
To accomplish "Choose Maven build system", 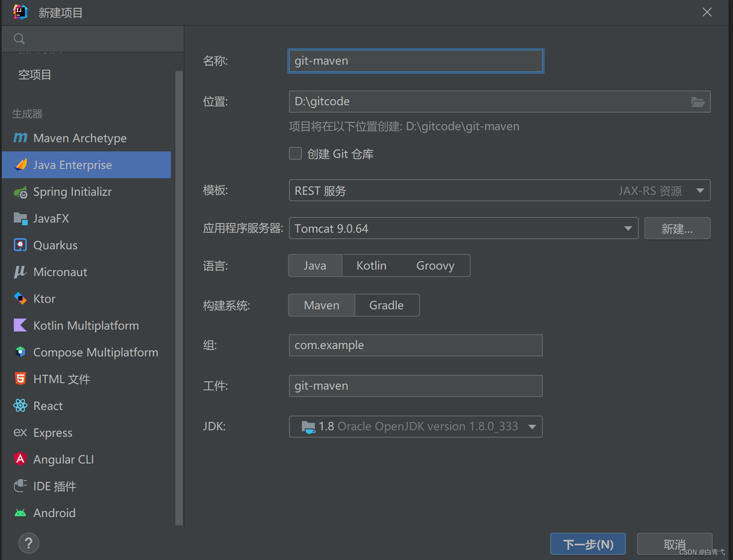I will 322,305.
